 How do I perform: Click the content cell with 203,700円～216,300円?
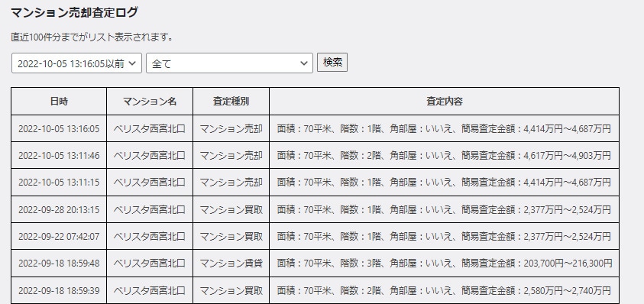(x=445, y=264)
